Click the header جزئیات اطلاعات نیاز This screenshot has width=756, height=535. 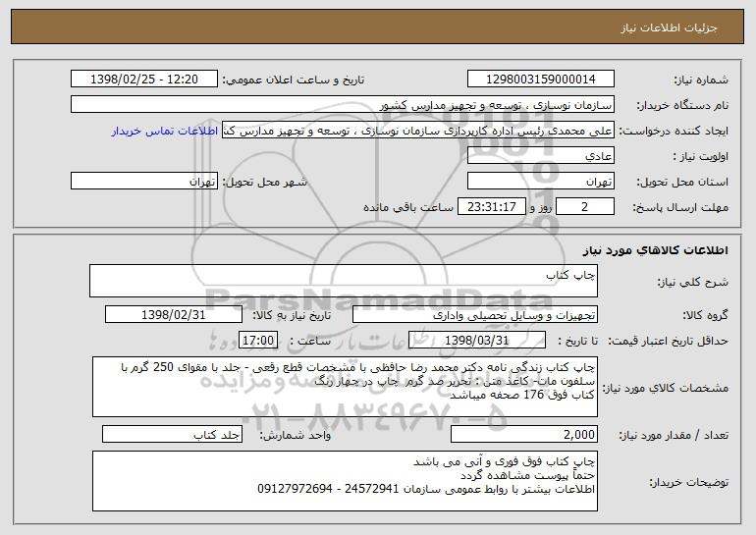coord(669,27)
